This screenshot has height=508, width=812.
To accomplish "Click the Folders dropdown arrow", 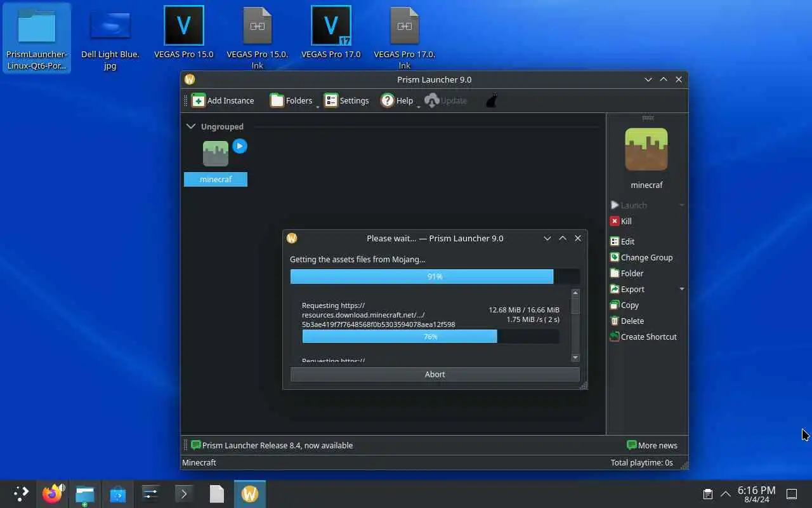I will click(317, 107).
